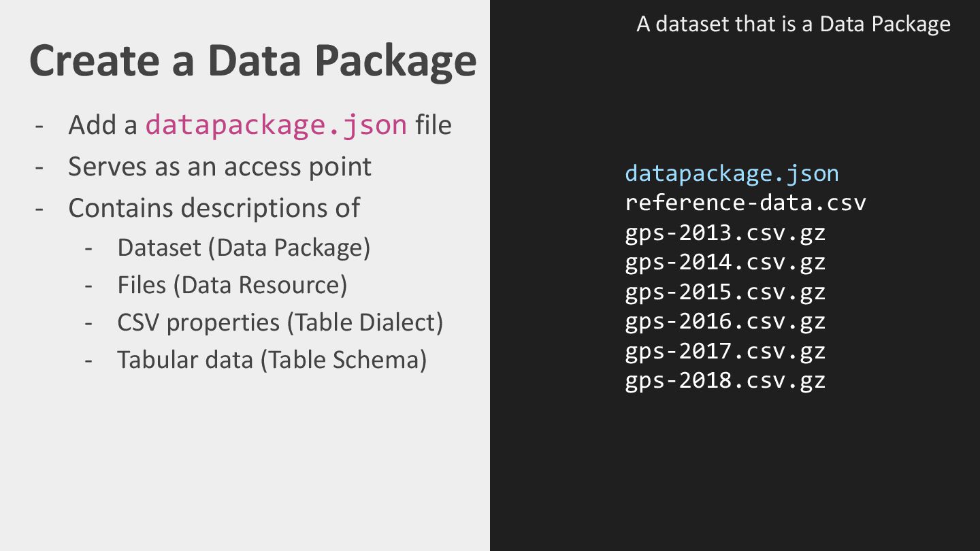This screenshot has height=551, width=980.
Task: Click the gps-2015.csv.gz file entry
Action: [x=725, y=292]
